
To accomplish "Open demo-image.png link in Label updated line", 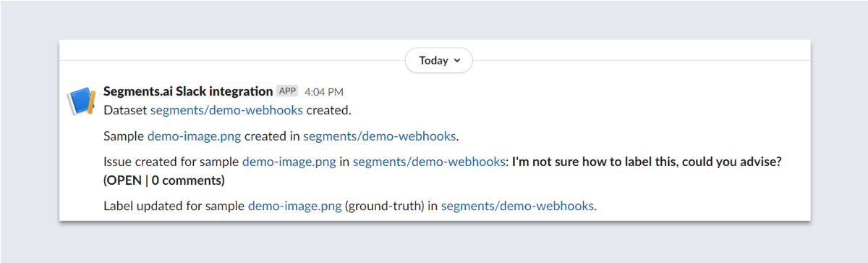I will click(295, 206).
